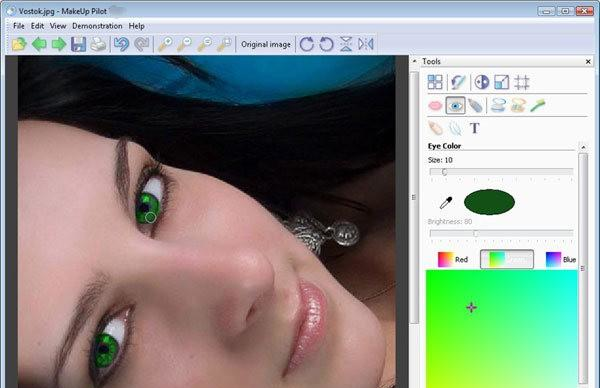The height and width of the screenshot is (388, 600).
Task: Open an image file with folder icon
Action: click(x=19, y=44)
